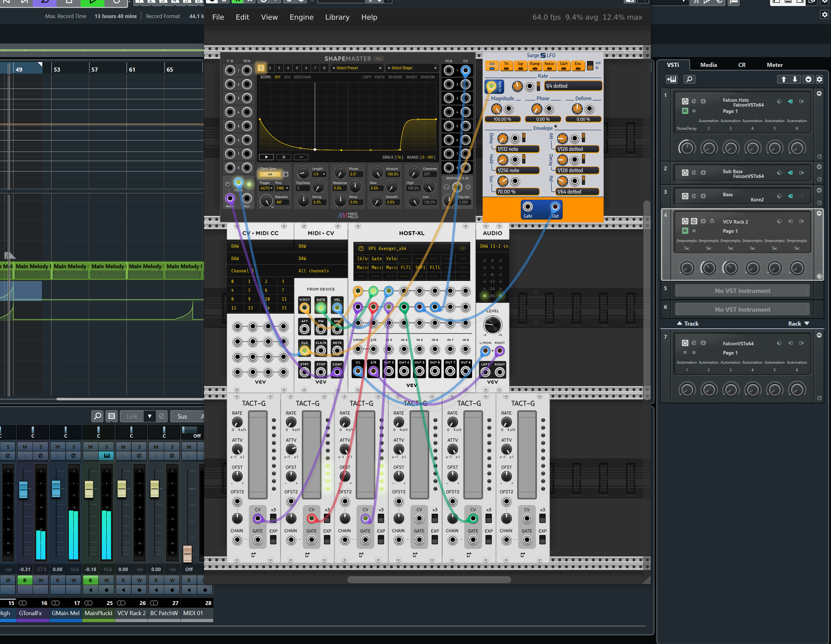Open the VCV Rack File menu

[218, 17]
